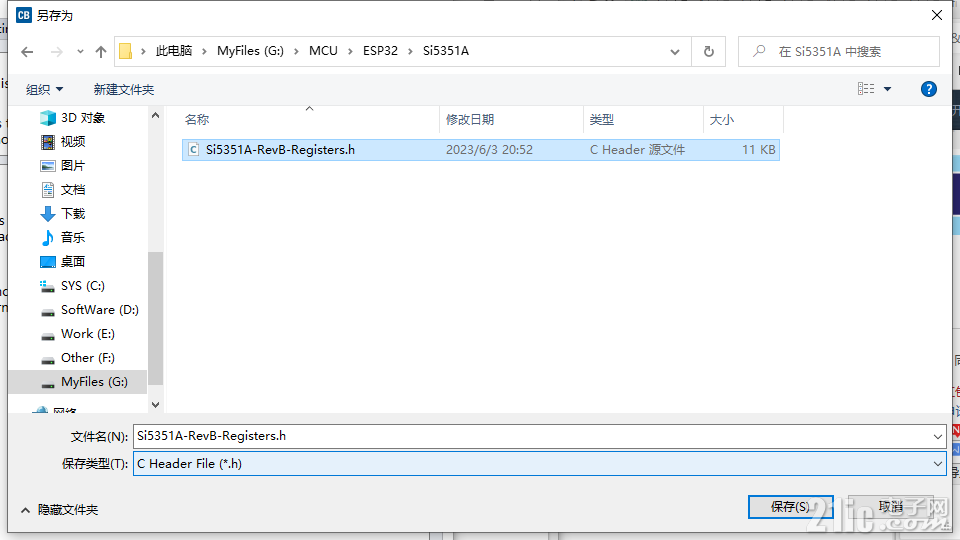Go forward with the right arrow
Screen dimensions: 960x540
[56, 52]
